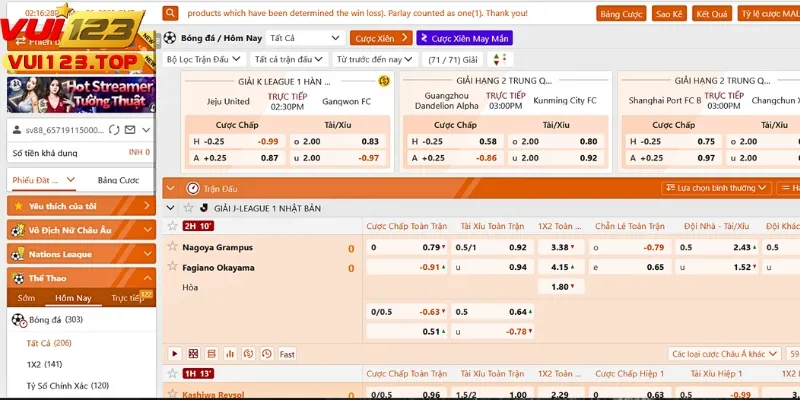The height and width of the screenshot is (400, 800).
Task: Select Phiếu Đặt tab
Action: pyautogui.click(x=44, y=180)
